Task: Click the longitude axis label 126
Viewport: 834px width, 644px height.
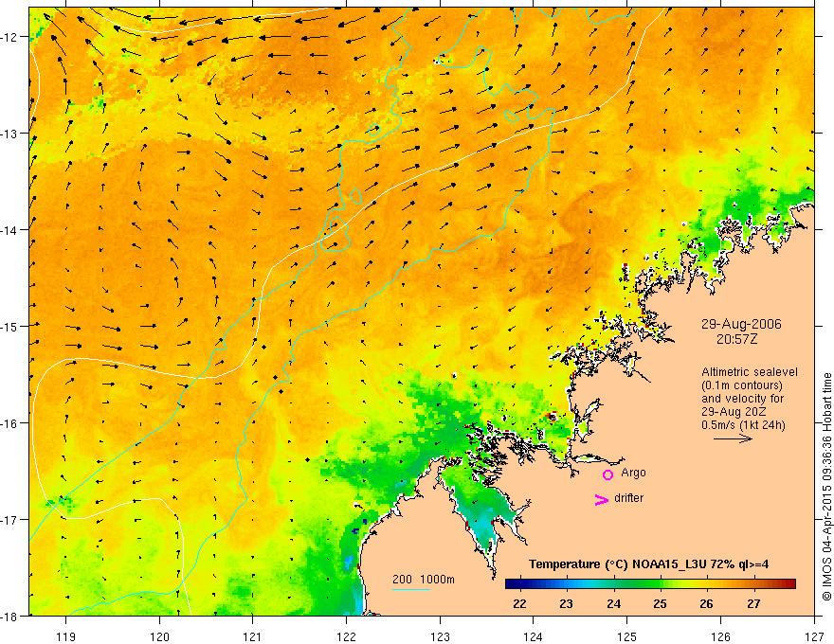Action: click(x=720, y=636)
